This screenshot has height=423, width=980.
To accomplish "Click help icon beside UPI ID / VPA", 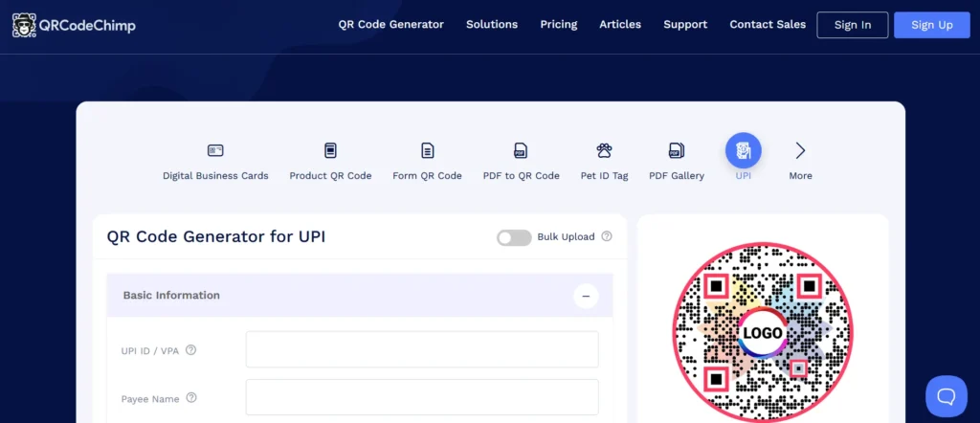I will click(190, 350).
